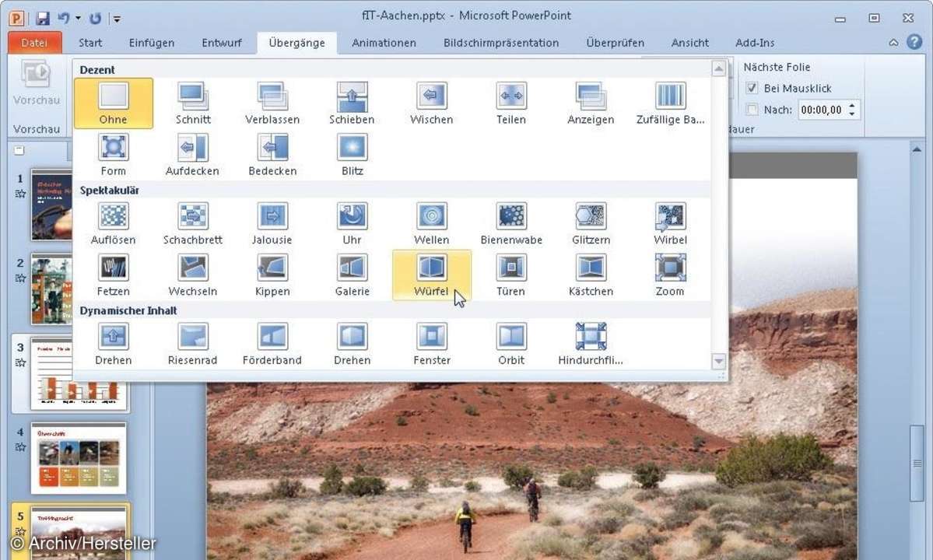Apply the Blitz transition
This screenshot has height=560, width=933.
point(353,155)
